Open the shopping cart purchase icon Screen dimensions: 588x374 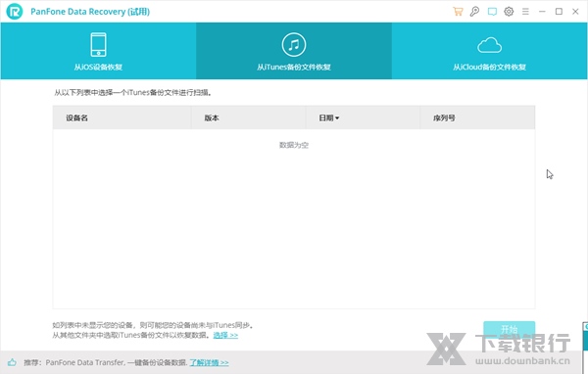click(x=458, y=11)
